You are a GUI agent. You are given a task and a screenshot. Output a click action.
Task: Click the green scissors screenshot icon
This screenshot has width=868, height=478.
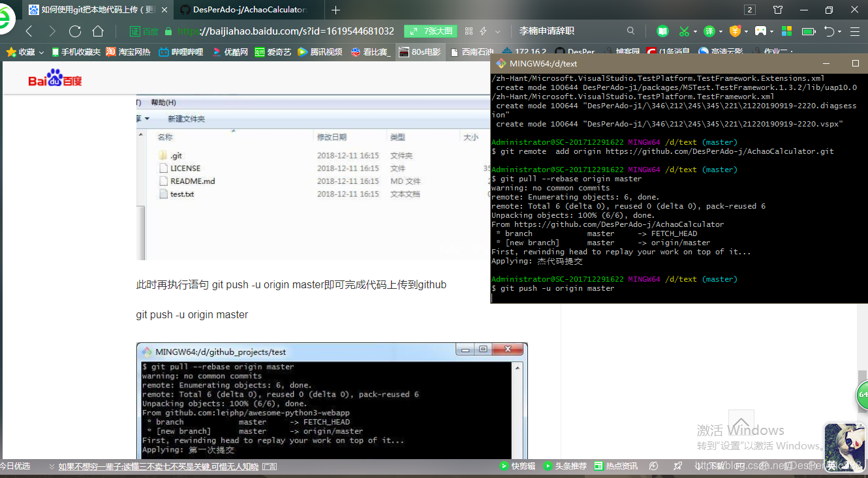[684, 31]
